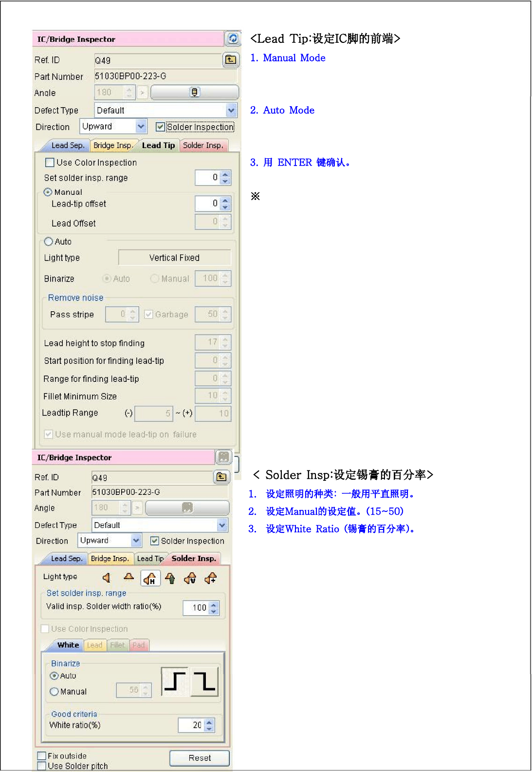This screenshot has width=532, height=772.
Task: Switch to Bridge Insp. tab in upper panel
Action: point(112,145)
